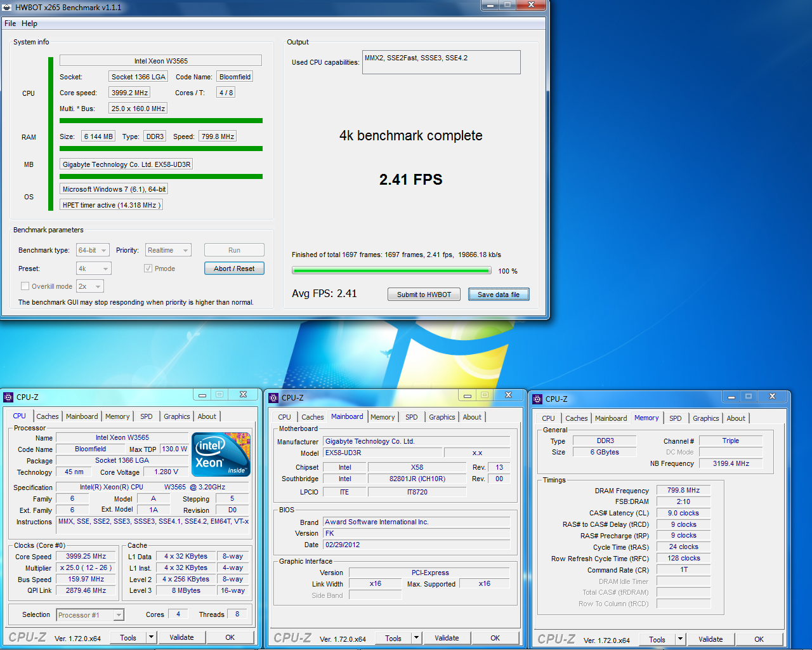Open SPD tab in first CPU-Z window
The image size is (812, 650).
[147, 416]
